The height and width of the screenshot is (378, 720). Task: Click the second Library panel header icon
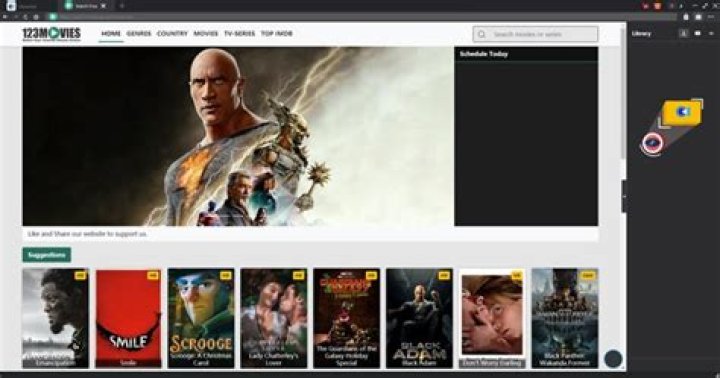698,34
